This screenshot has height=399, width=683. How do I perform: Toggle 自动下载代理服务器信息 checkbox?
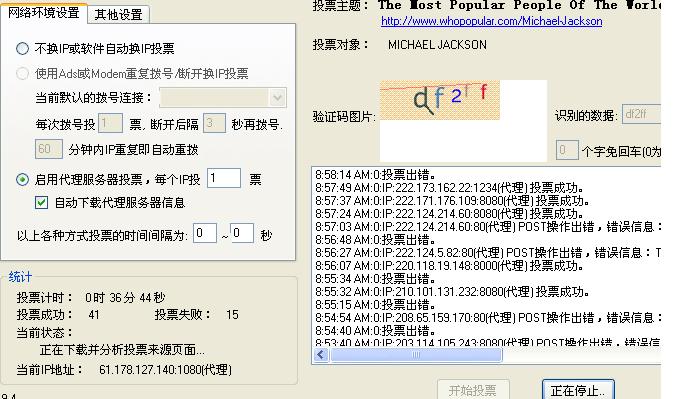point(41,203)
